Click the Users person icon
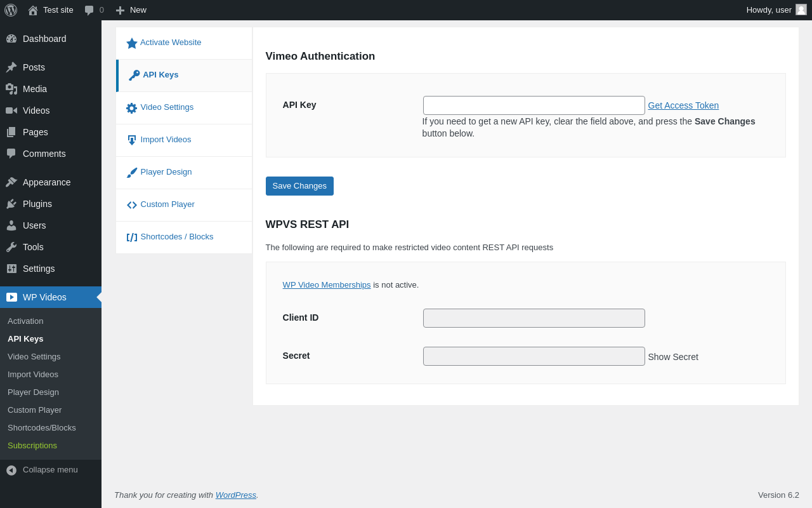This screenshot has height=508, width=812. [11, 225]
